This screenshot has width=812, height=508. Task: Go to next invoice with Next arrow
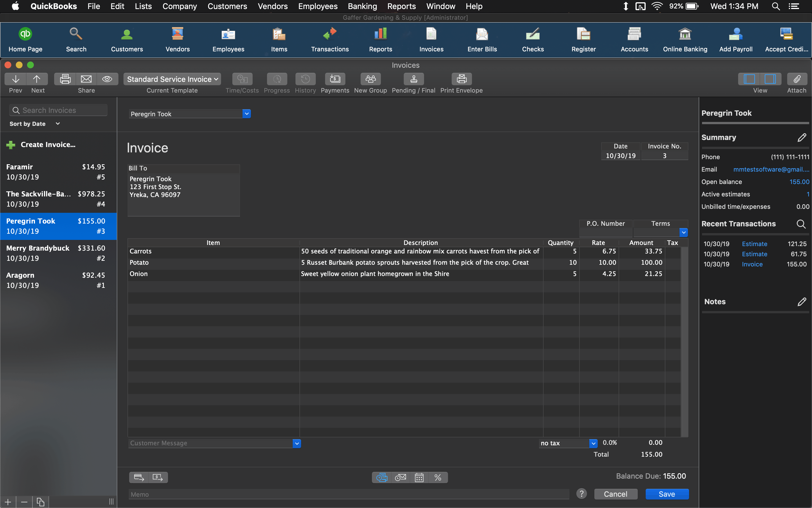click(37, 79)
